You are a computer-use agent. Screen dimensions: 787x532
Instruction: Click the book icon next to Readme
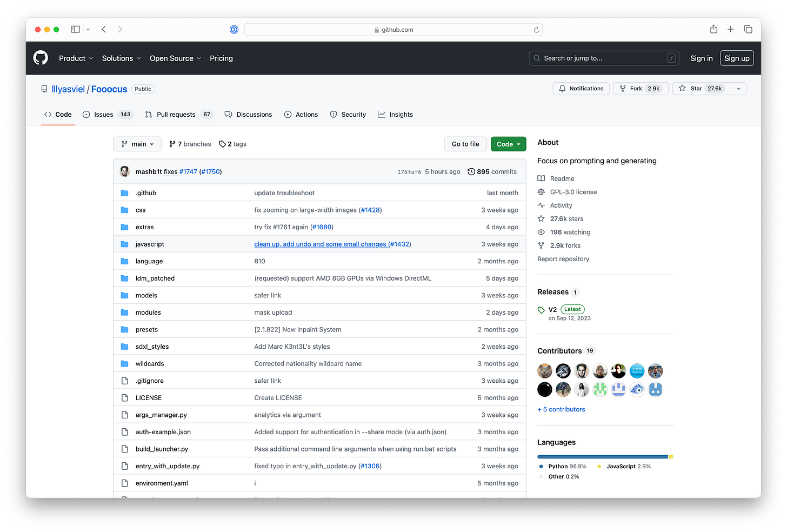tap(541, 178)
